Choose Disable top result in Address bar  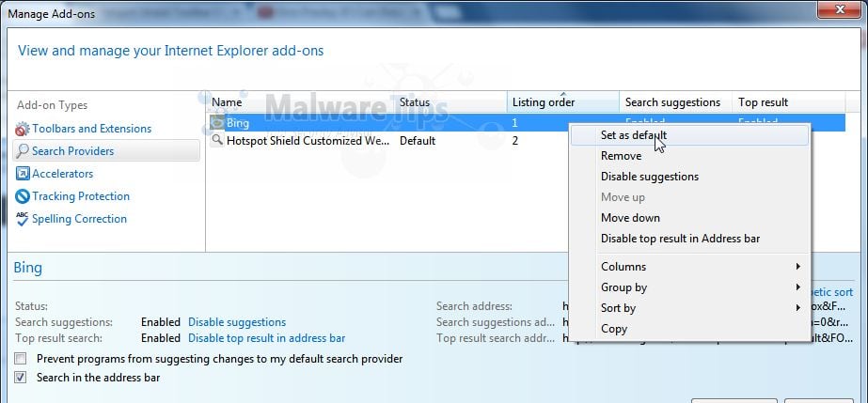click(689, 239)
